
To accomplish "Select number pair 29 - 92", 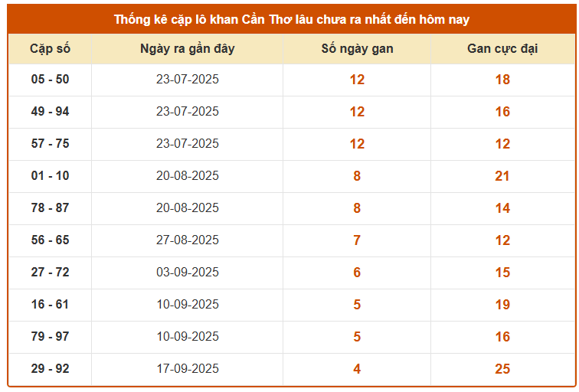I will coord(50,369).
